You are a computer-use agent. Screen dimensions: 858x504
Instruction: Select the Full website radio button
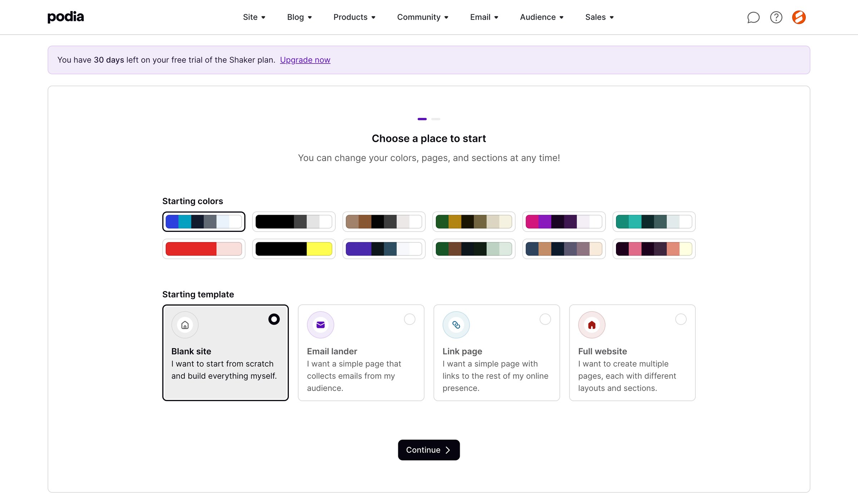pos(681,319)
